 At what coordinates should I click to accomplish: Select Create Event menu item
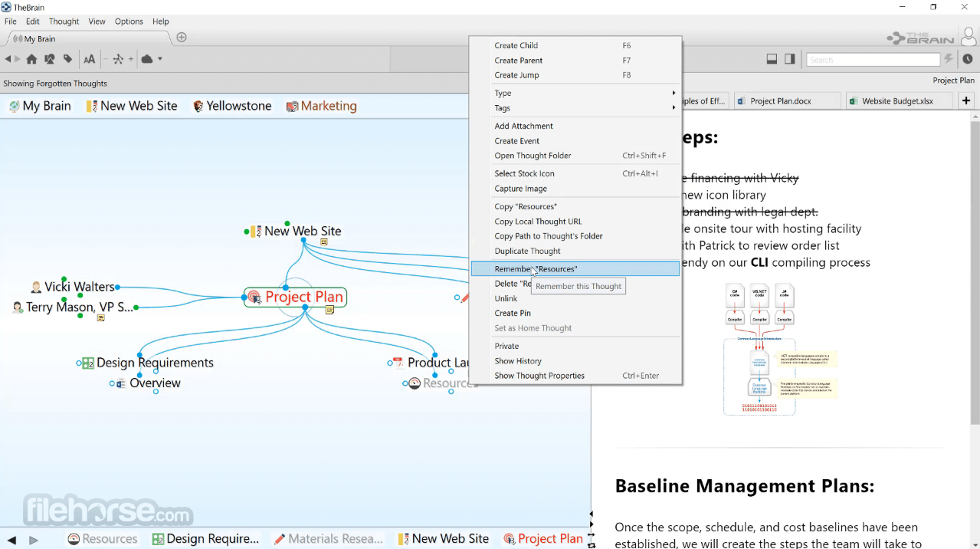pos(575,141)
